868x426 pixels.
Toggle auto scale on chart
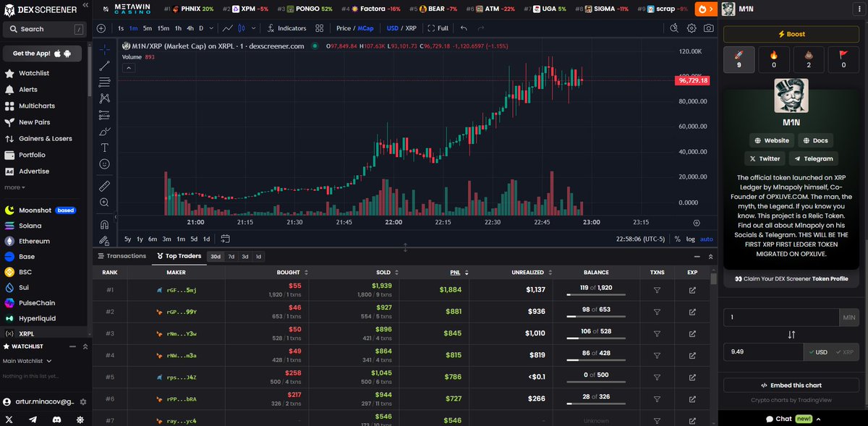tap(707, 239)
